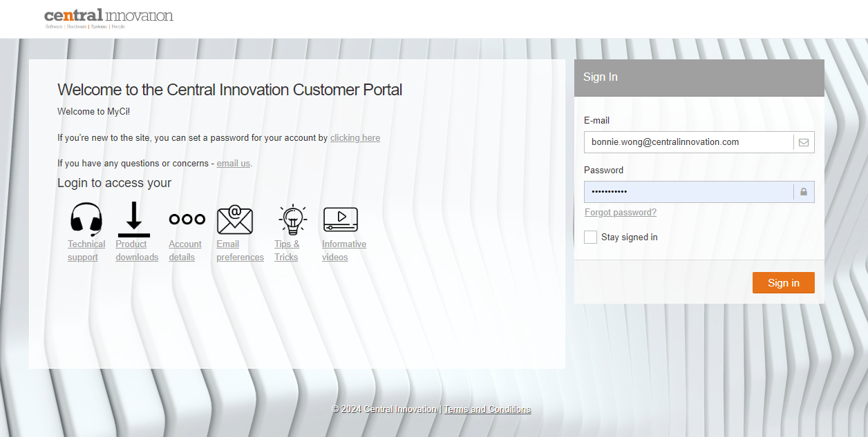Open the Terms and Conditions footer link

click(x=487, y=409)
